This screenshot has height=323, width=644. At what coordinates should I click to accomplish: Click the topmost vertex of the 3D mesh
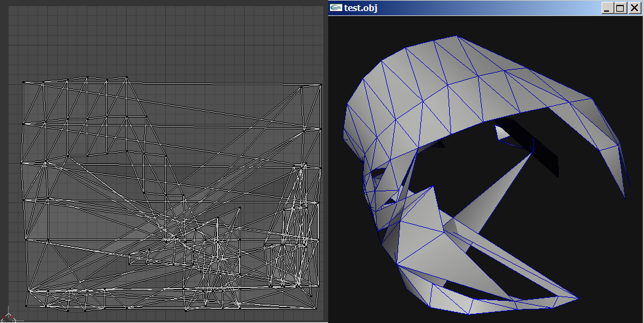[457, 36]
